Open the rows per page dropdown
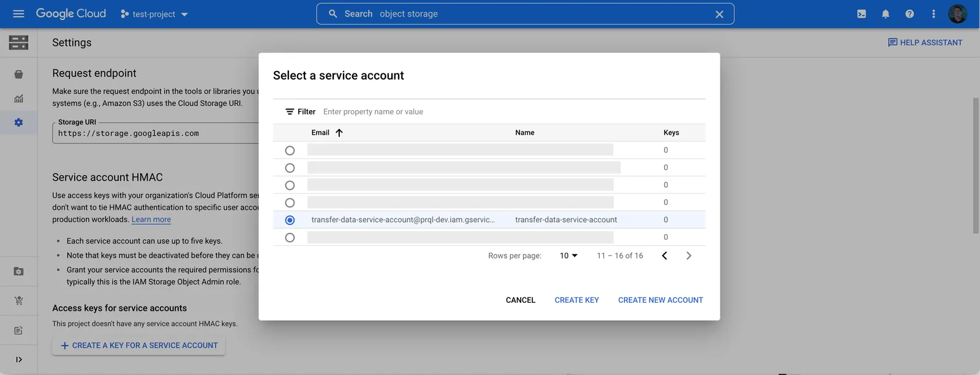The width and height of the screenshot is (980, 375). (x=568, y=256)
